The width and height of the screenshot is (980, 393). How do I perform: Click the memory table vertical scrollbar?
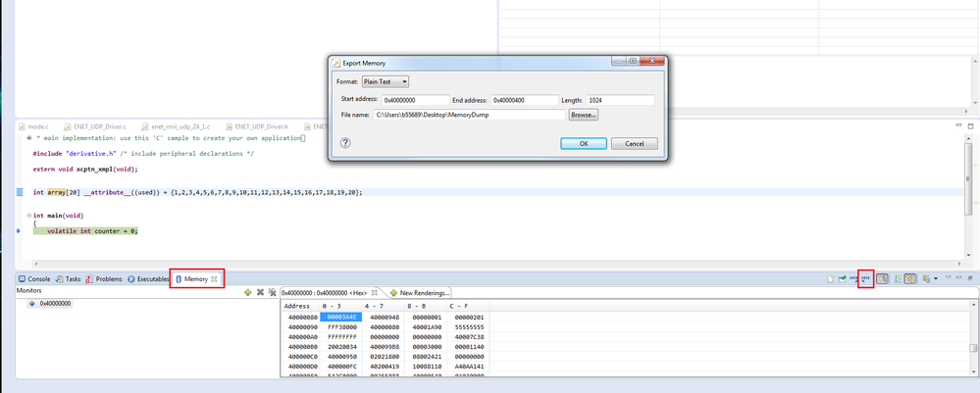(x=972, y=340)
